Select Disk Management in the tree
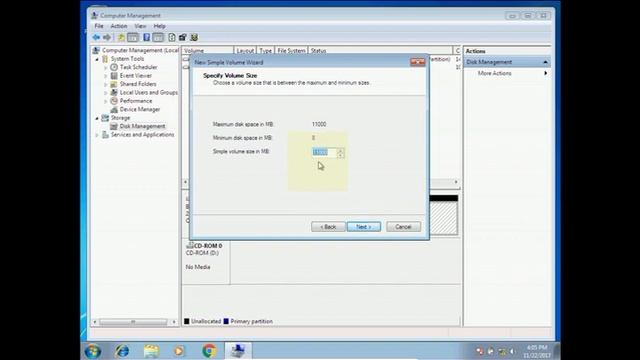This screenshot has width=640, height=360. click(x=142, y=126)
